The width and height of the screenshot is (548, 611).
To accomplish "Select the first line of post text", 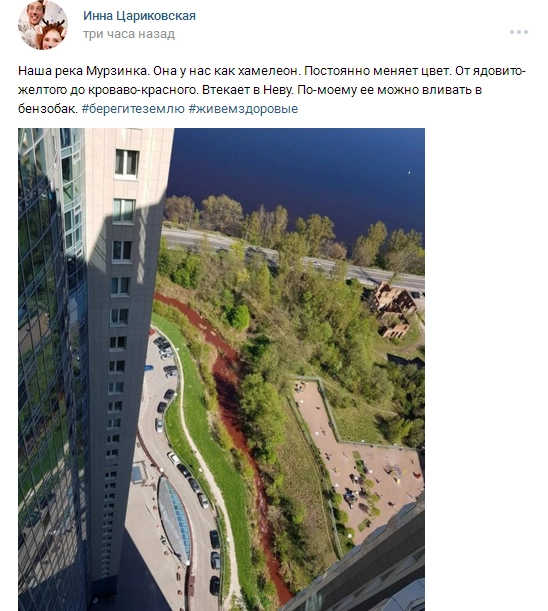I will (272, 71).
